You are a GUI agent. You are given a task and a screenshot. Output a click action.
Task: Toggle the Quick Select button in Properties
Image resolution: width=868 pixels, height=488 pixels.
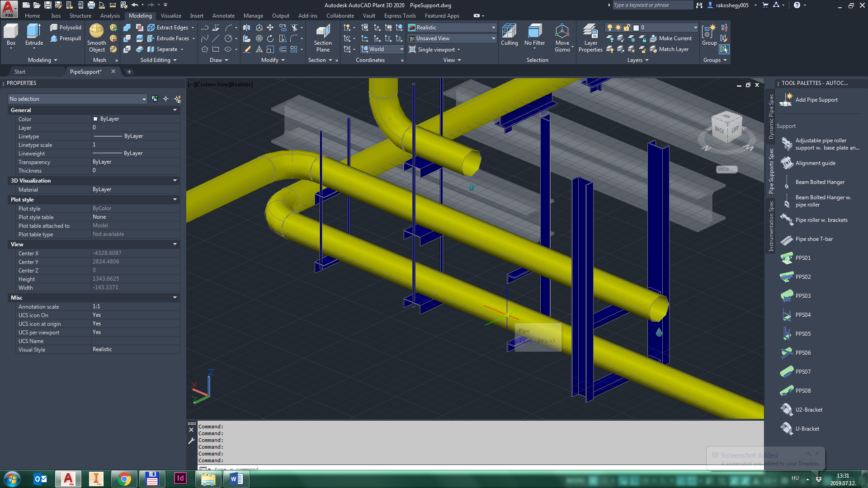pos(177,99)
